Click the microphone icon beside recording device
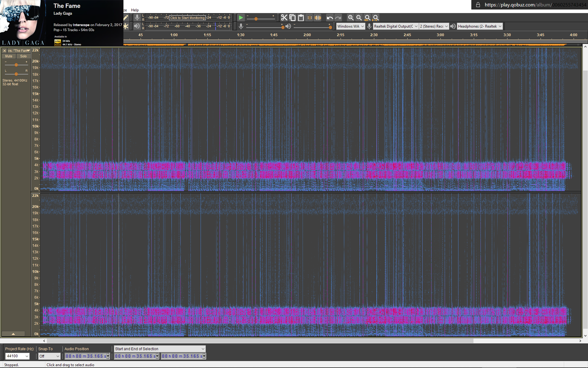Screen dimensions: 588x368 click(x=369, y=26)
